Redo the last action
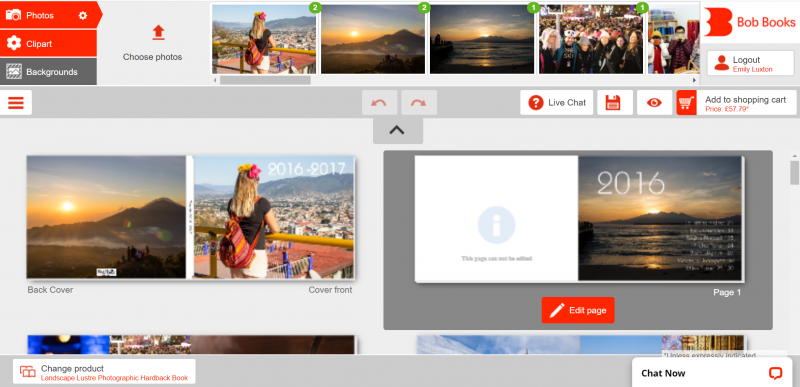 pos(419,102)
